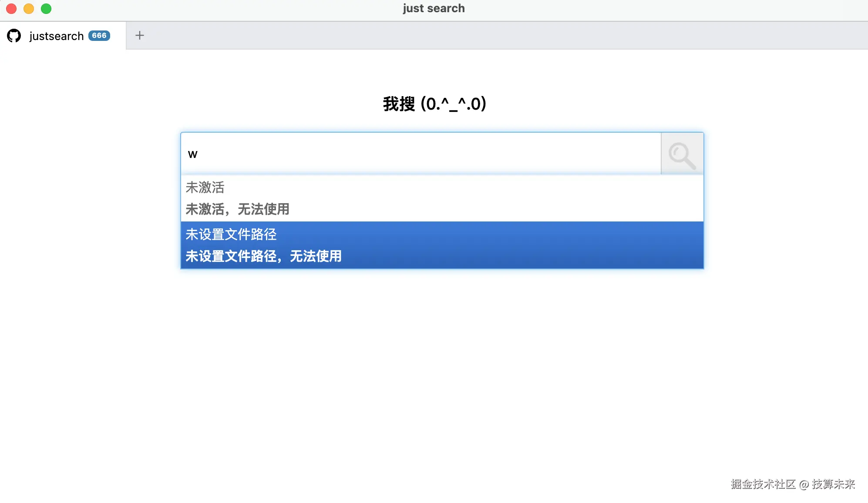Choose the 未激活 suggestion title

click(205, 188)
